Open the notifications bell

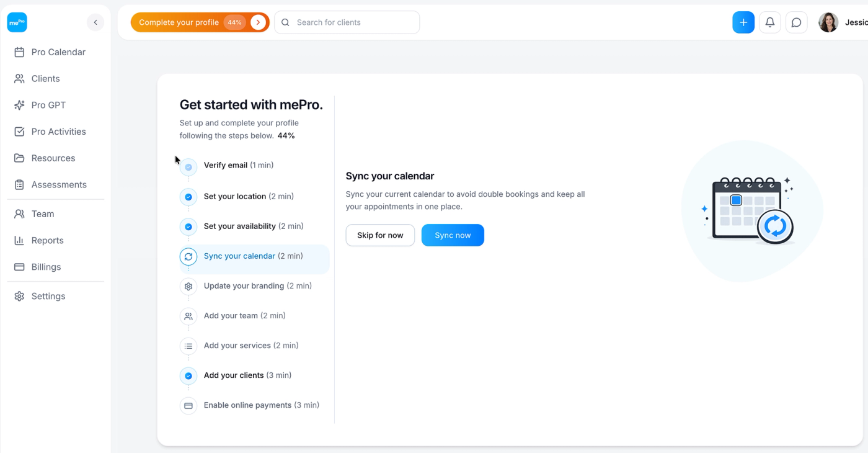click(770, 22)
